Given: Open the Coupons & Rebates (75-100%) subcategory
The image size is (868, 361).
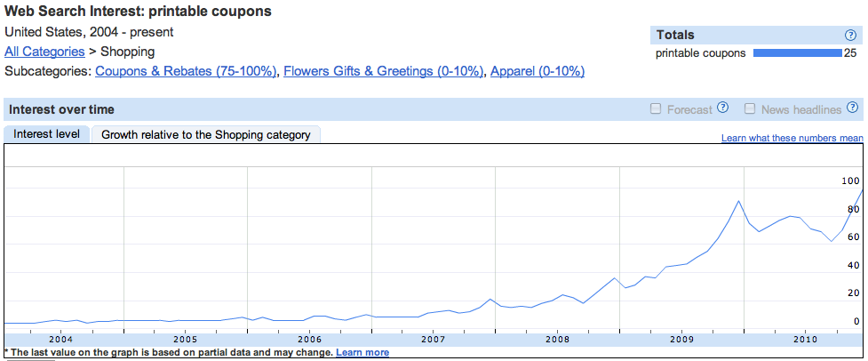Looking at the screenshot, I should pyautogui.click(x=186, y=71).
